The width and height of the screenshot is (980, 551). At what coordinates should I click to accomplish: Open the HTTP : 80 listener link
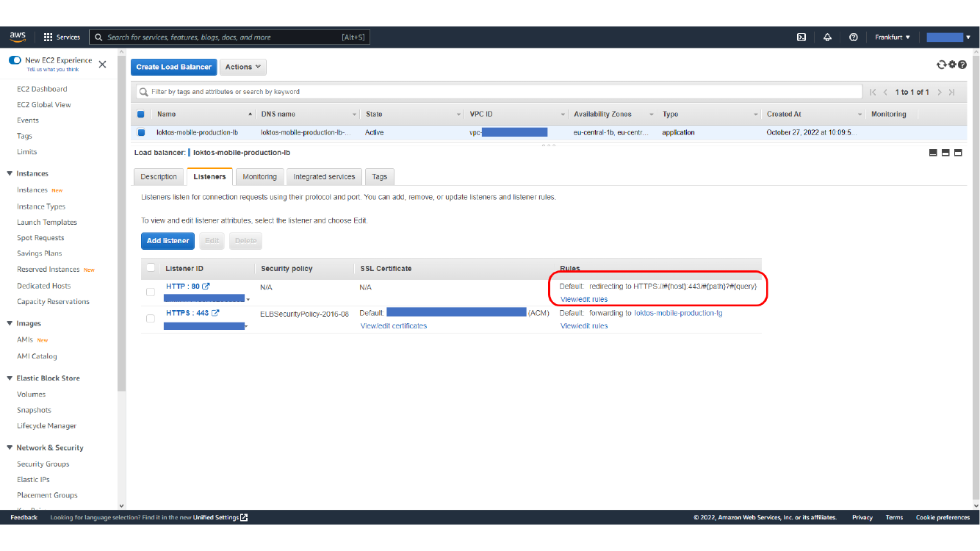pyautogui.click(x=183, y=287)
